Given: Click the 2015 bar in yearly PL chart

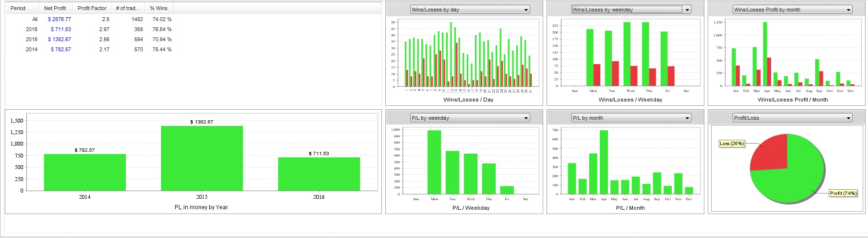Looking at the screenshot, I should coord(202,158).
